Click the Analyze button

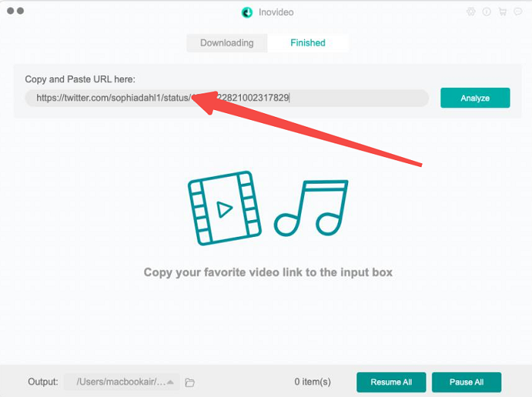tap(475, 98)
